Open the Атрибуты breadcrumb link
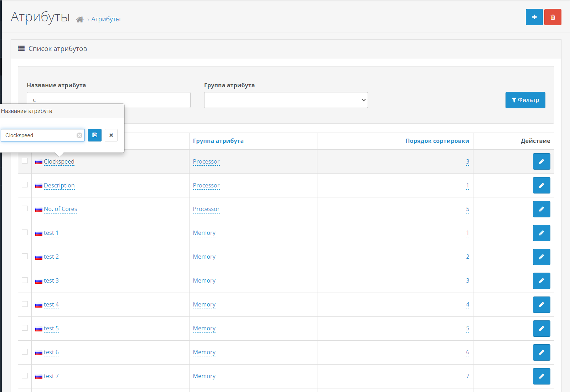 click(106, 19)
